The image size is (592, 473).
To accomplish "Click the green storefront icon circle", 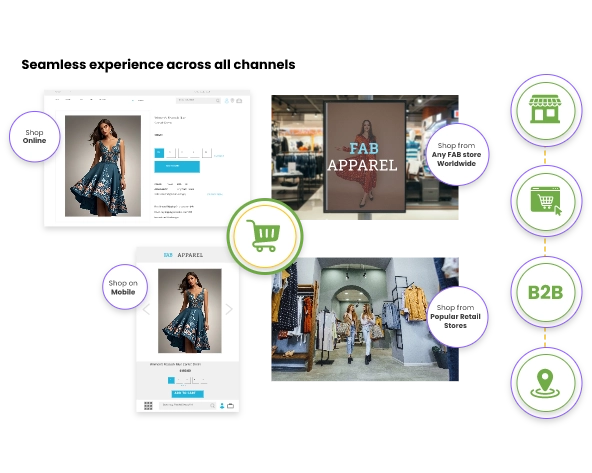I will (x=546, y=110).
